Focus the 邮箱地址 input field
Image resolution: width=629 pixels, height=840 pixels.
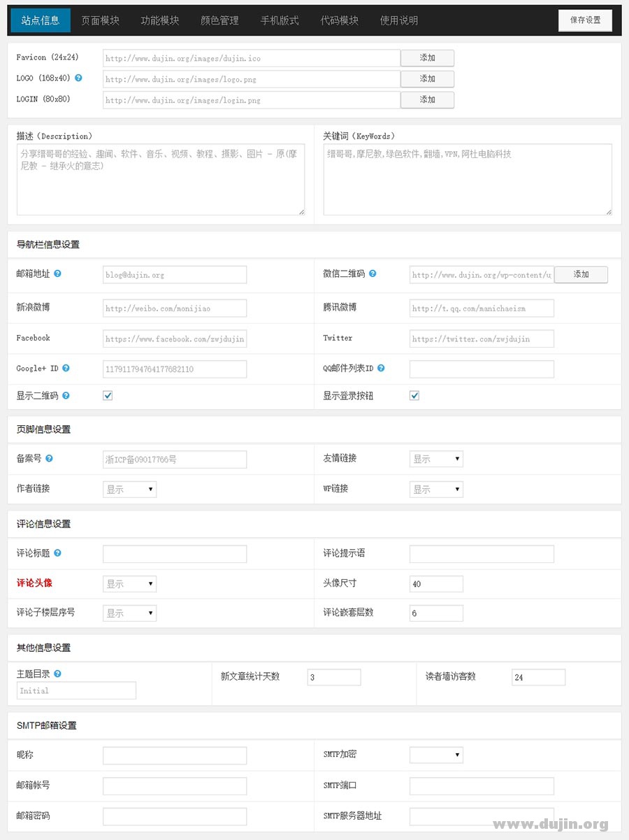coord(175,275)
